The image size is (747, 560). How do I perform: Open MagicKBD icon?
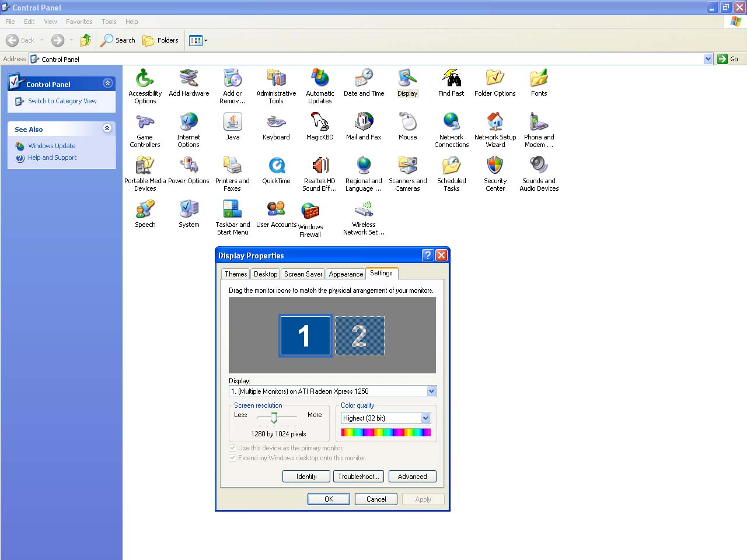click(x=320, y=122)
